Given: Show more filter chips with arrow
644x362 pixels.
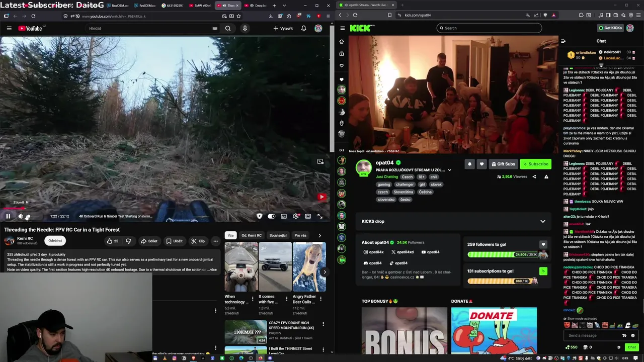Looking at the screenshot, I should (x=319, y=235).
